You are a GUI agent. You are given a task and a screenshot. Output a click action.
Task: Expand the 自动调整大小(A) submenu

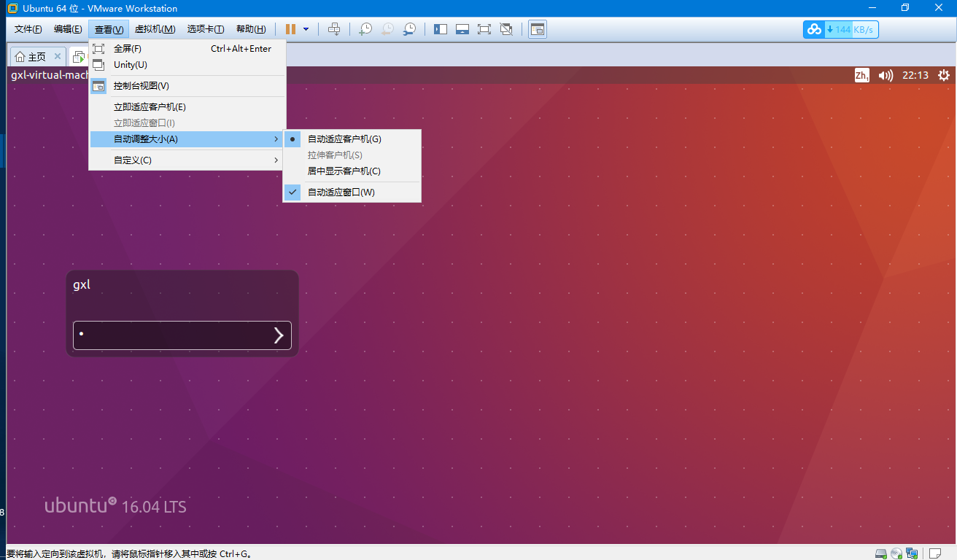[x=187, y=139]
